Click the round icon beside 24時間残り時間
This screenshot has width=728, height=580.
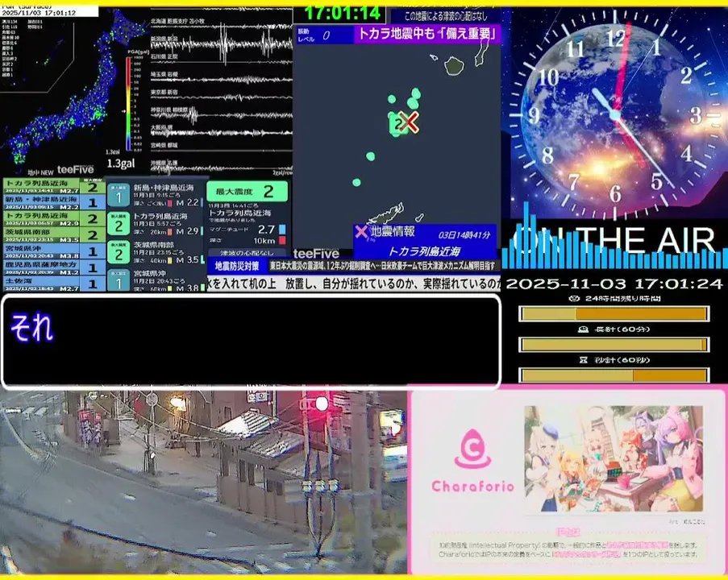574,298
